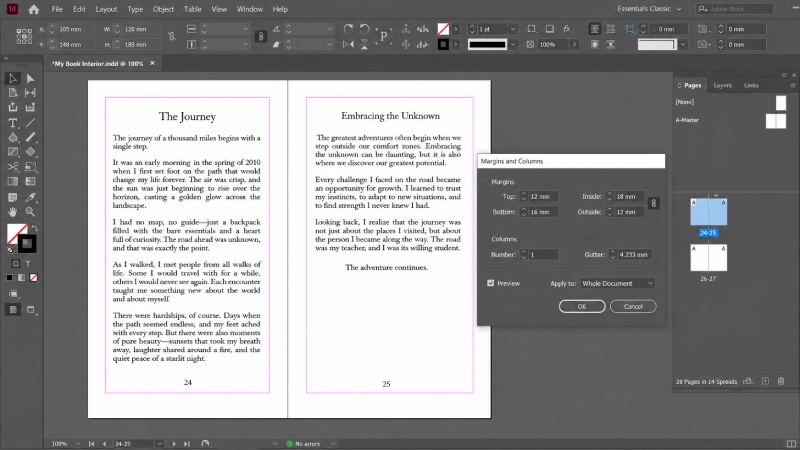Toggle the corner constrain chain icon in the control bar
The image size is (800, 450).
pos(261,36)
